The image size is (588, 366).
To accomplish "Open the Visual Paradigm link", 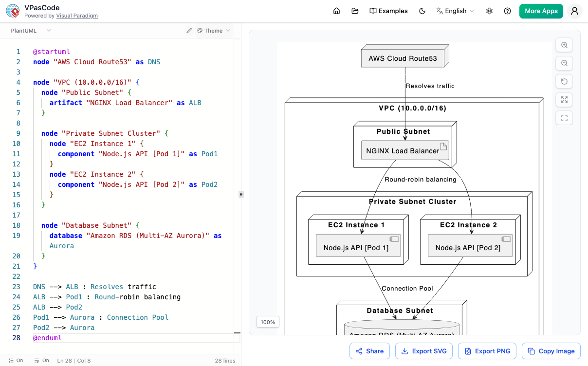I will click(x=77, y=16).
